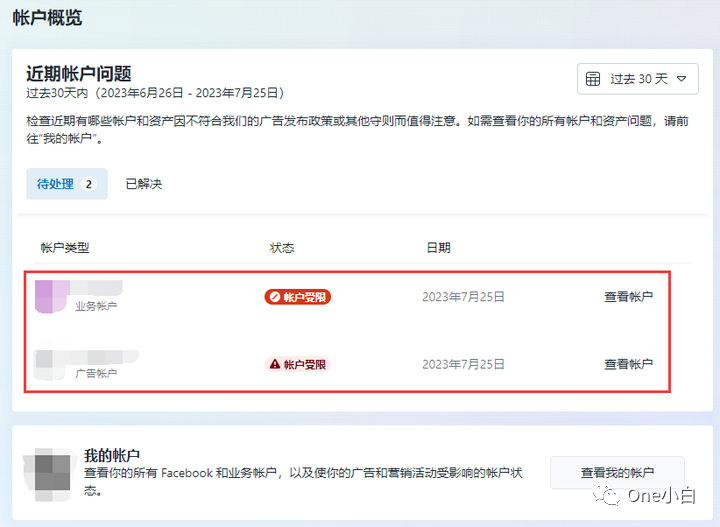
Task: Click 查看帐户 for the 业务帐户 row
Action: (629, 297)
